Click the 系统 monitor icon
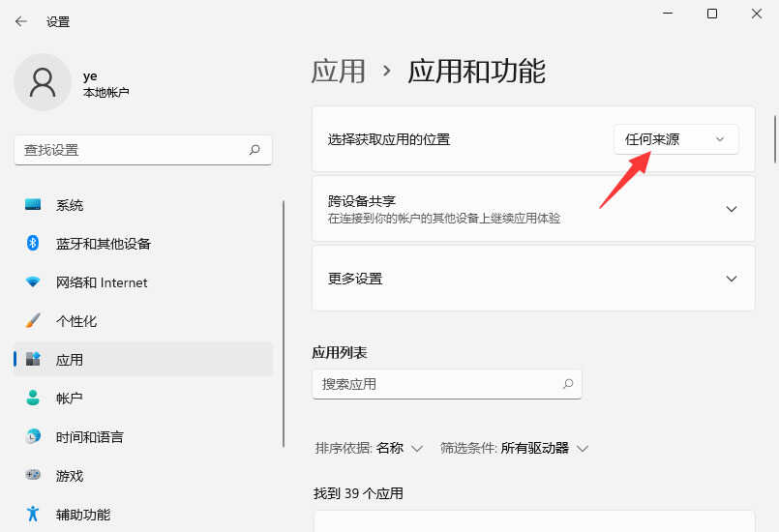The image size is (779, 532). coord(33,205)
